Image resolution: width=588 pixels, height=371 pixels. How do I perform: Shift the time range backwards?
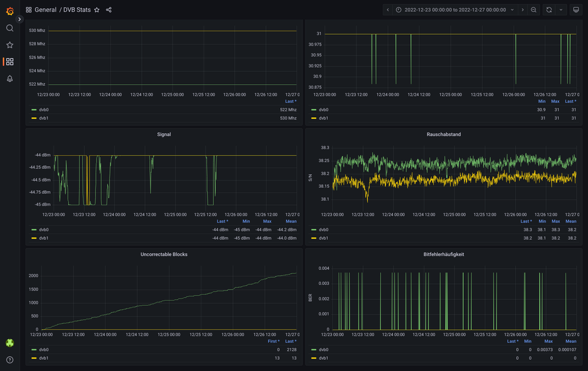pyautogui.click(x=387, y=10)
